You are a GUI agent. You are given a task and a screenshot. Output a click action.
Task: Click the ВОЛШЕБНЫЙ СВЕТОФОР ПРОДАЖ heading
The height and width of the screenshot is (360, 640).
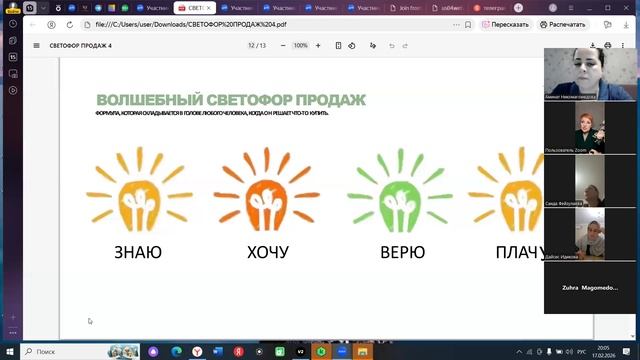coord(231,100)
